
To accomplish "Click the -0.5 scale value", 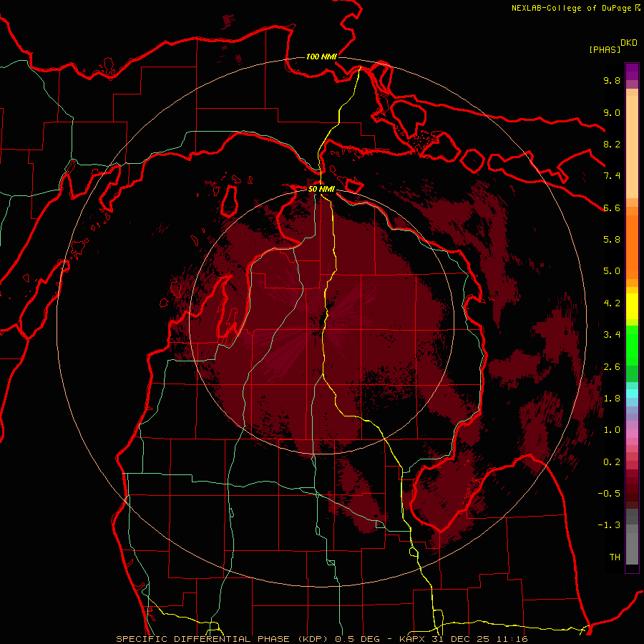I will point(609,494).
